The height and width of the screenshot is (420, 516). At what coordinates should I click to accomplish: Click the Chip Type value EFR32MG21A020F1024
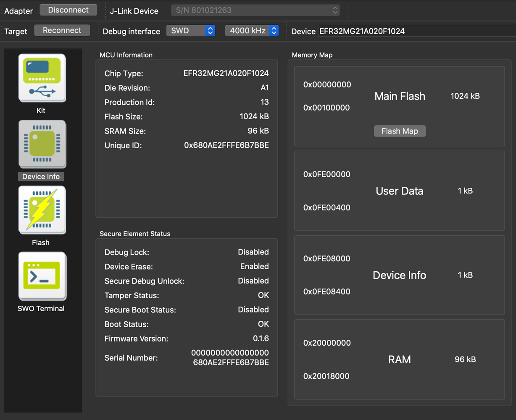[x=226, y=73]
